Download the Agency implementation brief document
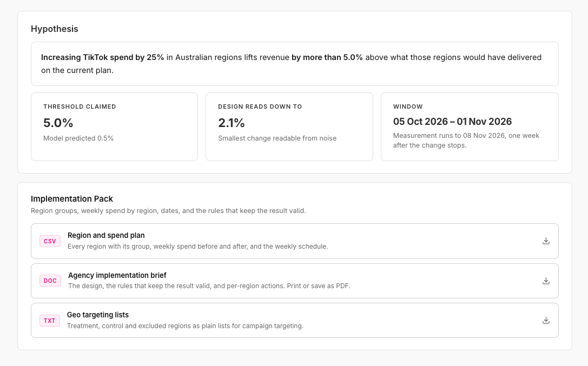Image resolution: width=588 pixels, height=366 pixels. (546, 281)
